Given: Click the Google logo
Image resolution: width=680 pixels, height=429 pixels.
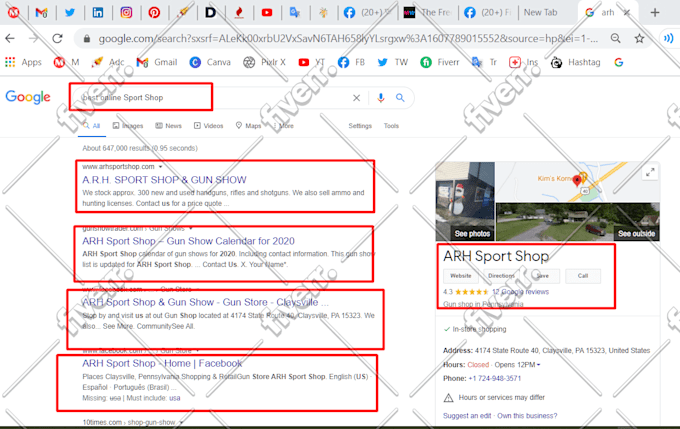Looking at the screenshot, I should click(28, 97).
